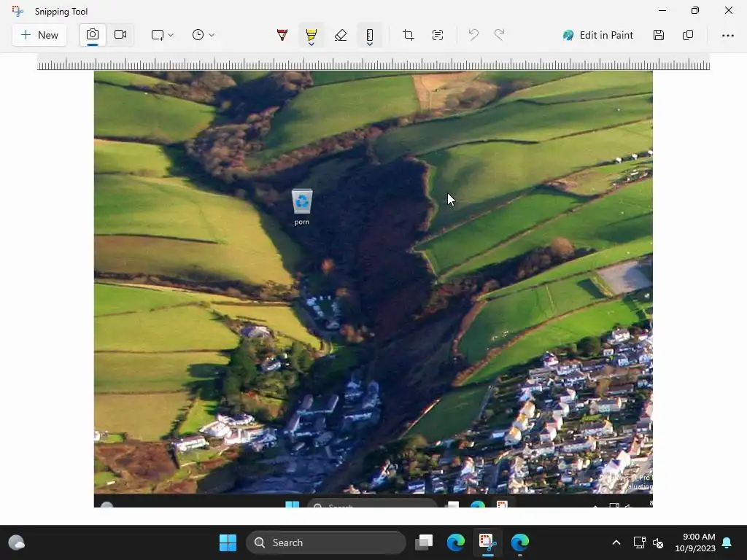Select the Image crop tool
747x560 pixels.
click(x=409, y=35)
